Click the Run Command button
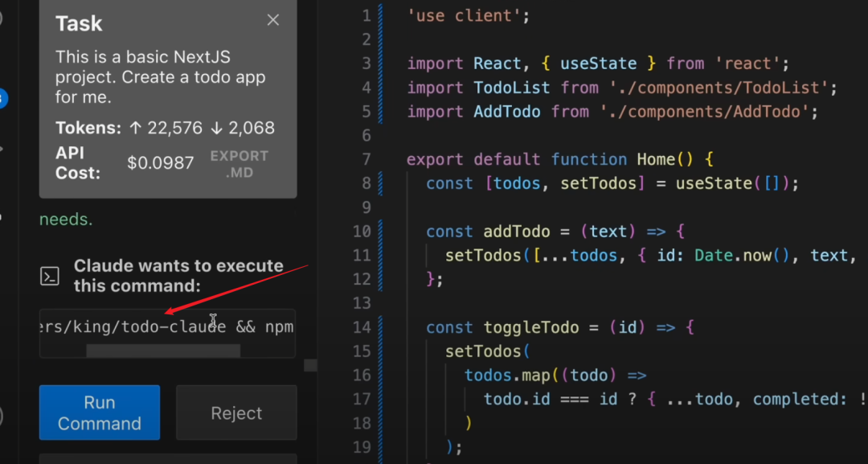 [100, 413]
